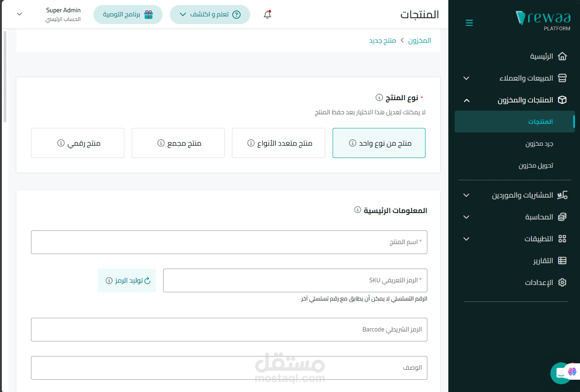Click the reports icon beside التقارير
This screenshot has height=392, width=580.
coord(563,260)
